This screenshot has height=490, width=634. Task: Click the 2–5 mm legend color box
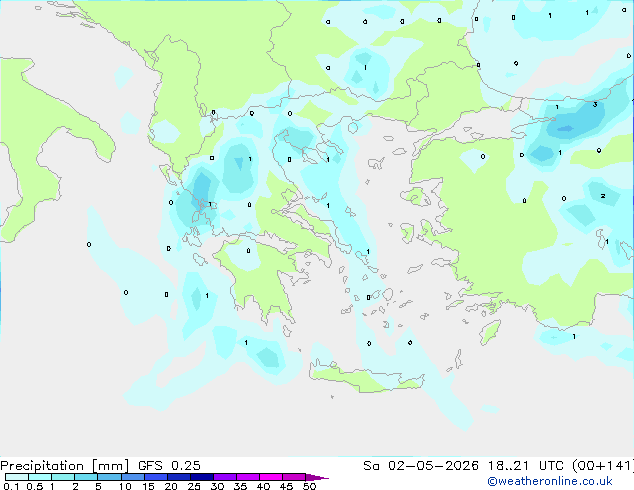click(86, 477)
